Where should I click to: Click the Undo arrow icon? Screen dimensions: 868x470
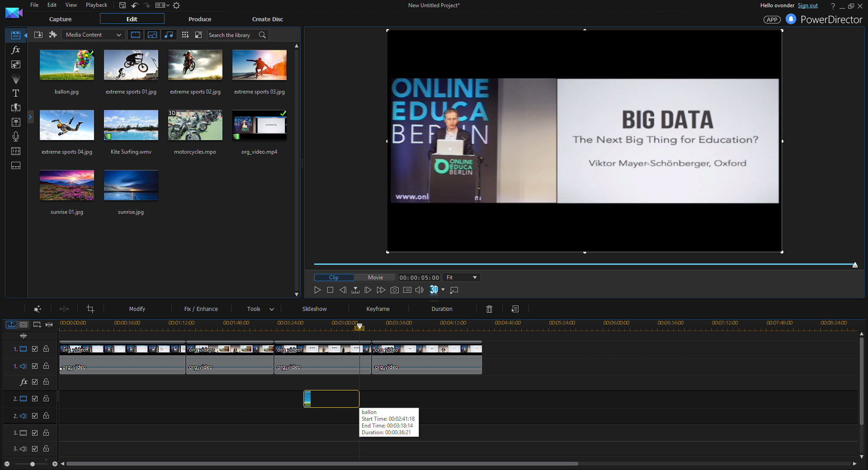[x=134, y=5]
